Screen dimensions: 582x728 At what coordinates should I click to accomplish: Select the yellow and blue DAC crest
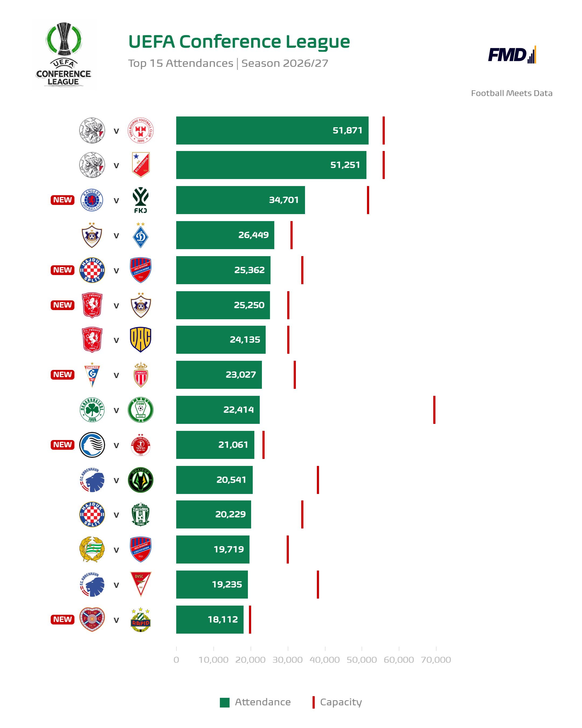click(x=141, y=340)
